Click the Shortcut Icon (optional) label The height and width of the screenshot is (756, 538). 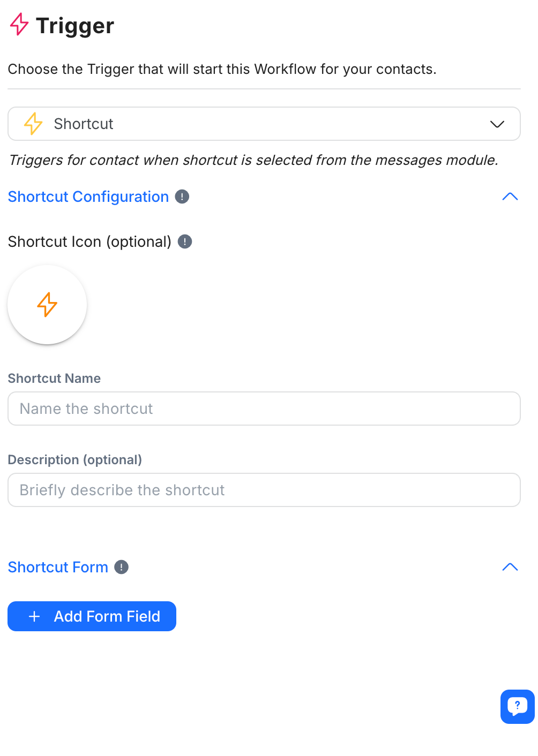(x=89, y=241)
